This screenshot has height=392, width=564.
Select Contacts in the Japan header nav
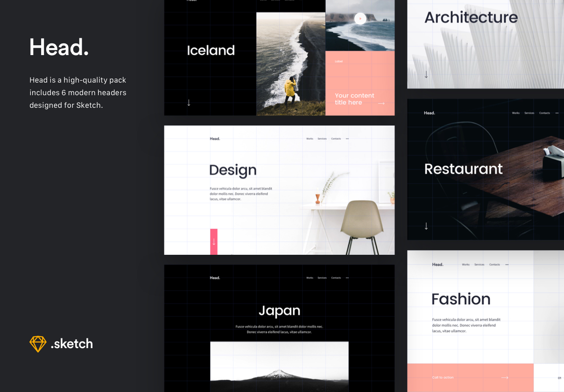tap(336, 278)
